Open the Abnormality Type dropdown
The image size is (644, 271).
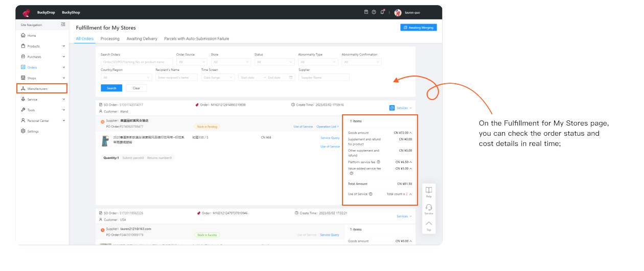point(318,62)
